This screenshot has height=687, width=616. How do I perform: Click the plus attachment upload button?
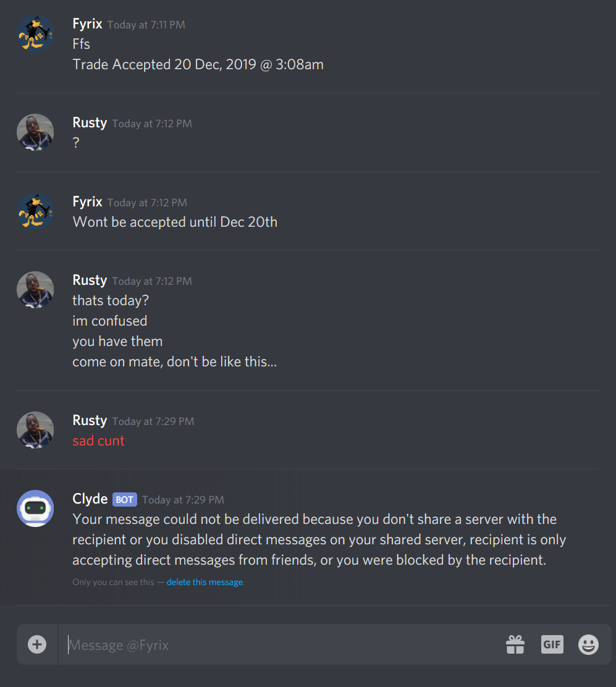pyautogui.click(x=37, y=644)
